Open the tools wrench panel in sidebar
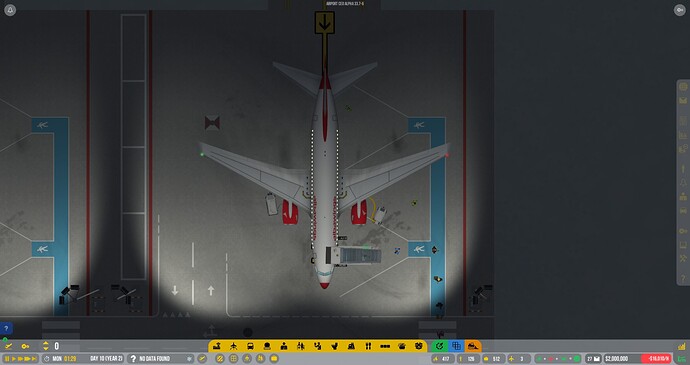690x365 pixels. [683, 258]
